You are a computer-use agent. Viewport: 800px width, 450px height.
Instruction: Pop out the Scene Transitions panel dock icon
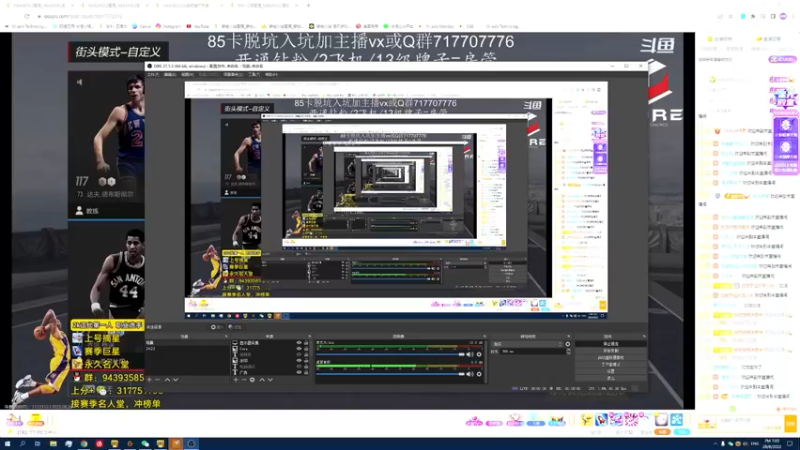[568, 337]
